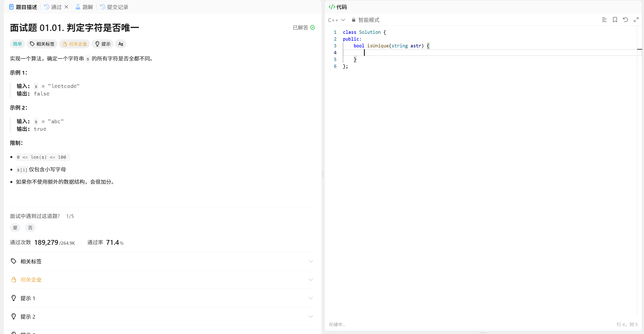Viewport: 644px width, 334px height.
Task: Click the orange lock 相关企业 pill
Action: (x=75, y=44)
